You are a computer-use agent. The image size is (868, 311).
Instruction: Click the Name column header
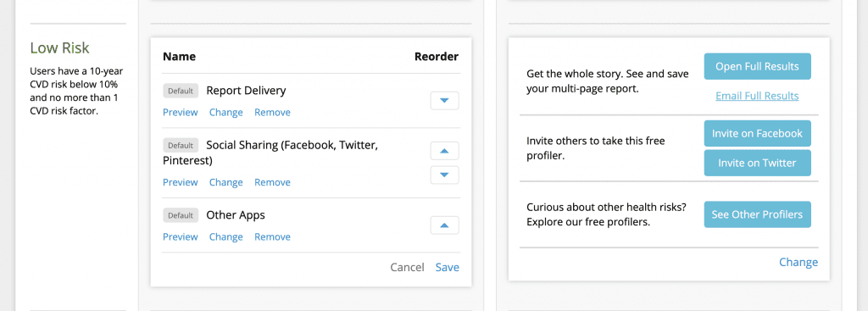tap(180, 57)
